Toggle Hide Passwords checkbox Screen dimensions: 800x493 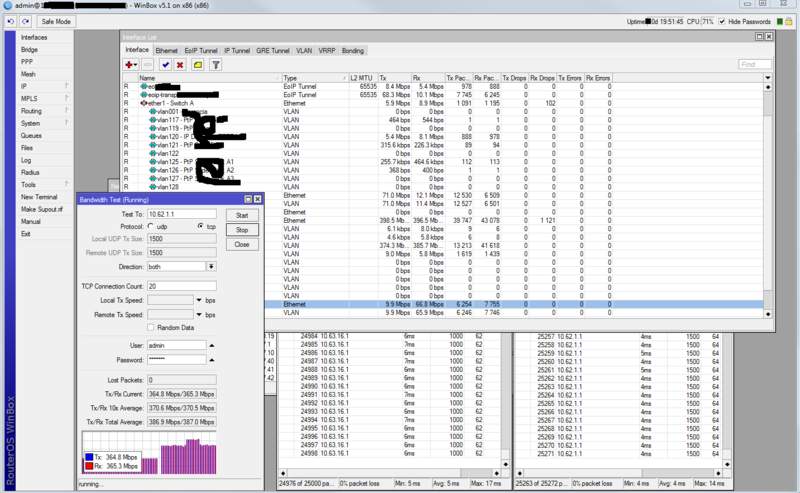tap(722, 21)
